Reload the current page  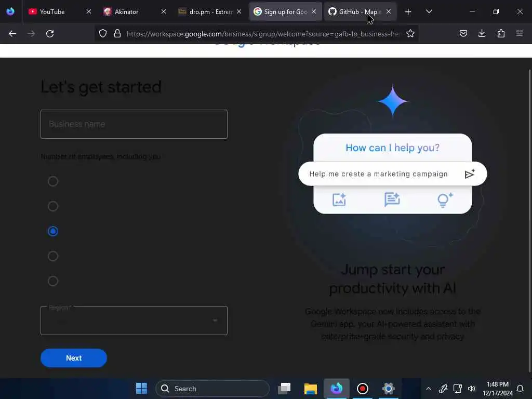(50, 34)
